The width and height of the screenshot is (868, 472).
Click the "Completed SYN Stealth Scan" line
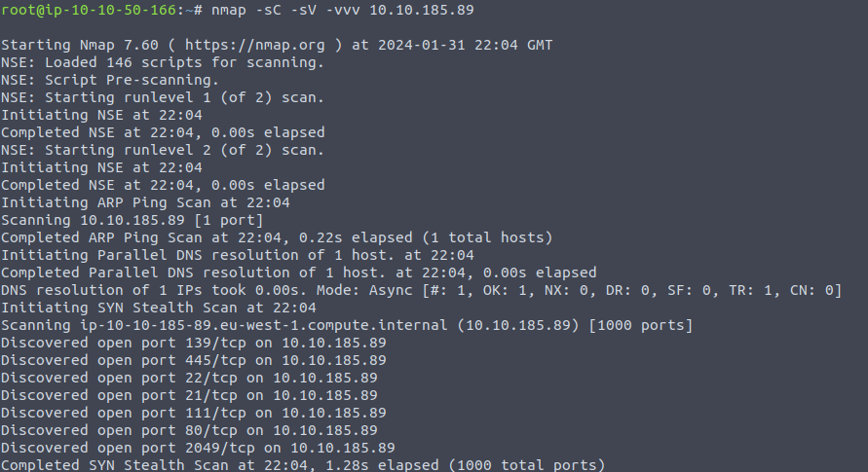point(302,465)
